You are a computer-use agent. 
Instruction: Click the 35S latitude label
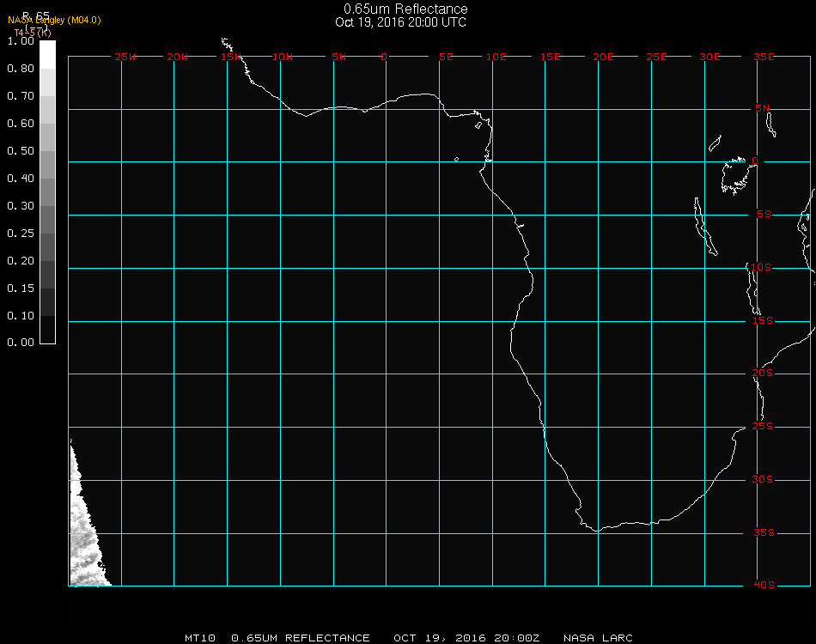pyautogui.click(x=764, y=532)
